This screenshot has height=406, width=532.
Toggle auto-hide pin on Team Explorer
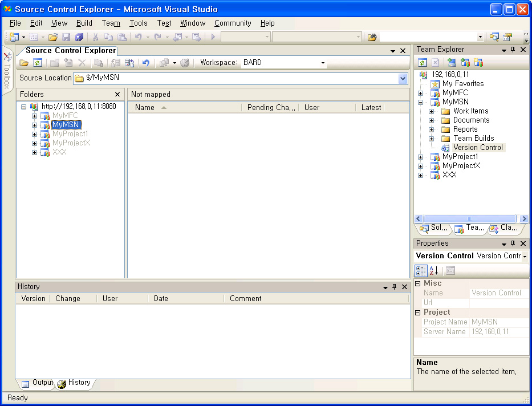point(513,50)
